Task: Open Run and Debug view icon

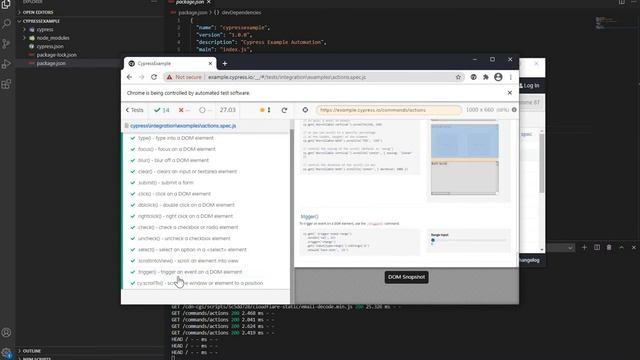Action: click(6, 64)
